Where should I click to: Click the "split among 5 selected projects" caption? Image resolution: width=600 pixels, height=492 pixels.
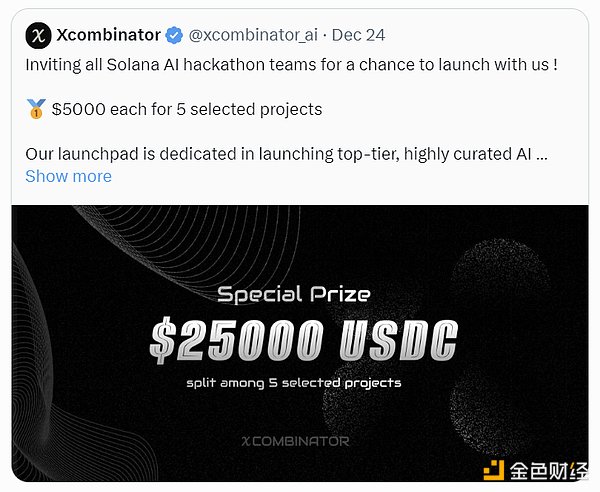click(294, 383)
